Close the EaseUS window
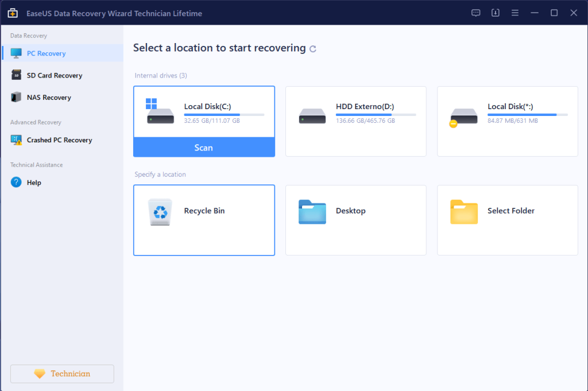This screenshot has width=588, height=391. click(x=574, y=13)
